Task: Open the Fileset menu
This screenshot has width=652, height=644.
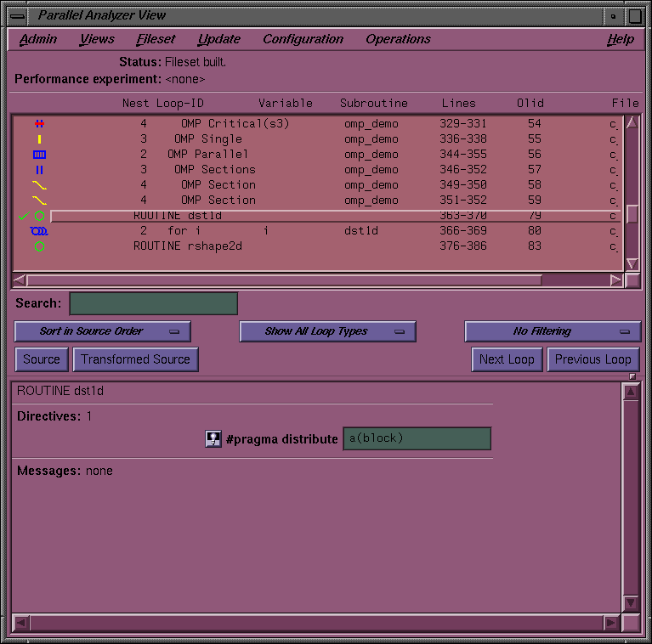Action: point(156,39)
